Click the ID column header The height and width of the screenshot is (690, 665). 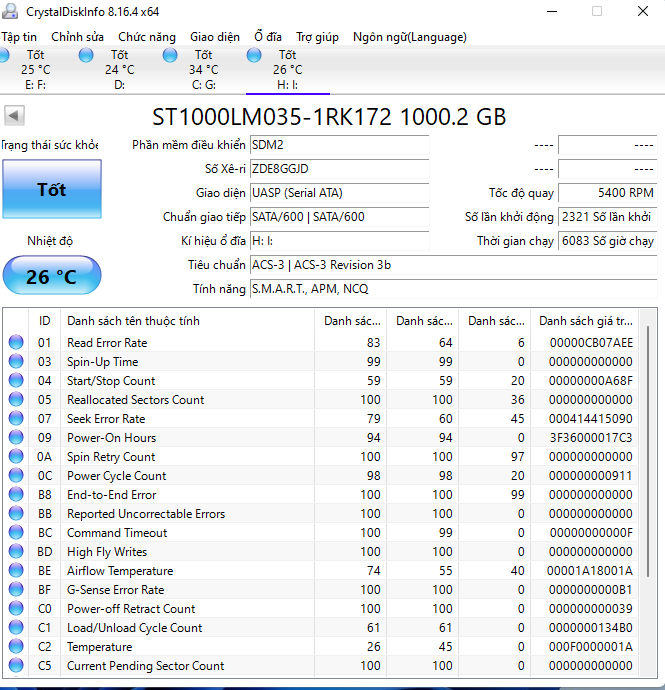coord(44,321)
